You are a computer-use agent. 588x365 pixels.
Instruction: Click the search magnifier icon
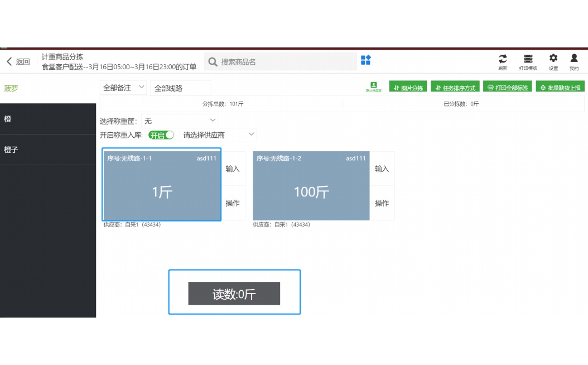pyautogui.click(x=213, y=62)
